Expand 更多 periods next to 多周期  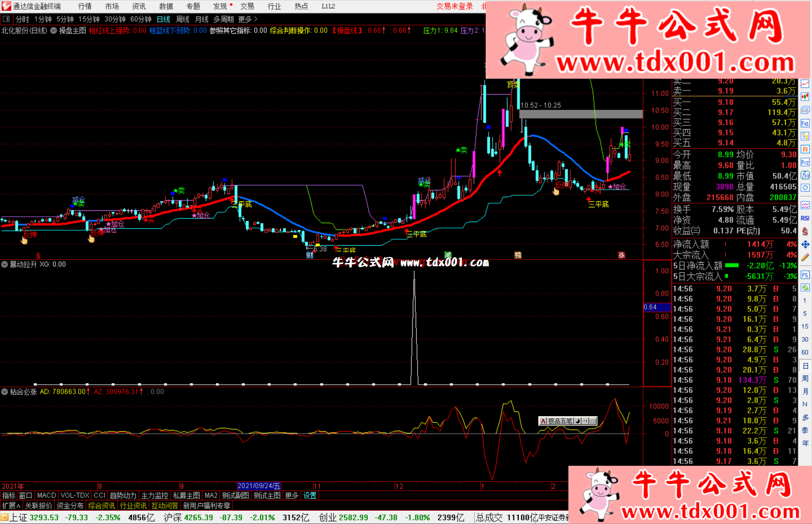coord(248,19)
